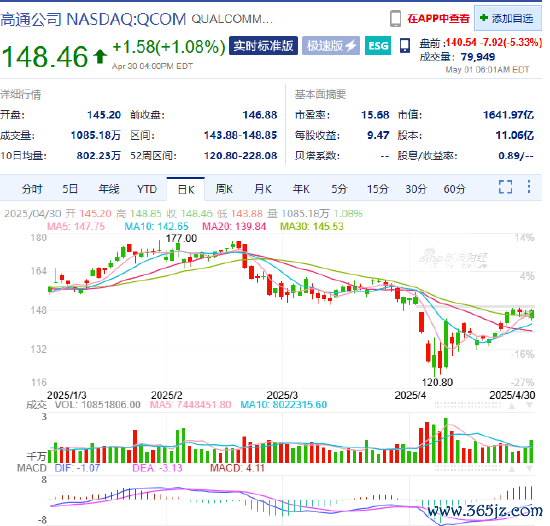Click the pre-market quote 140.54
This screenshot has width=550, height=526.
pyautogui.click(x=461, y=42)
